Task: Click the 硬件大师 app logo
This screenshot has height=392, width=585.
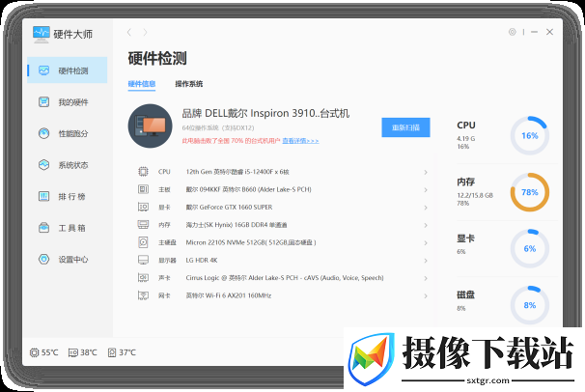Action: (x=41, y=35)
